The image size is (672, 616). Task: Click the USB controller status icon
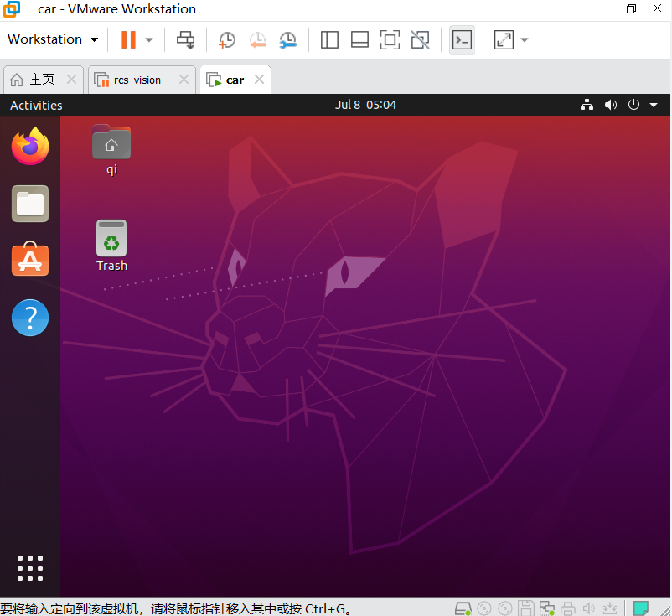pos(609,608)
